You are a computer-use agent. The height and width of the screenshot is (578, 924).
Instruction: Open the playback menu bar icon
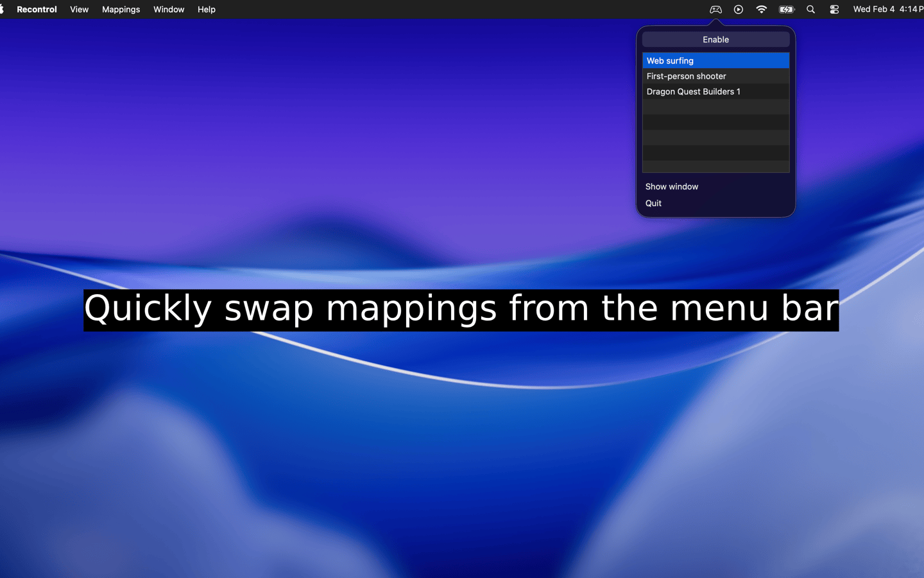(738, 9)
